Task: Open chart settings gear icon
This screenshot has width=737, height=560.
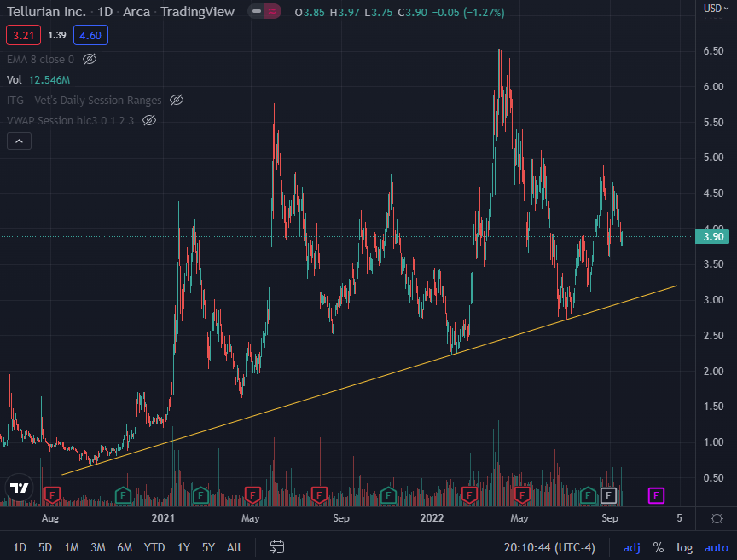Action: click(x=717, y=518)
